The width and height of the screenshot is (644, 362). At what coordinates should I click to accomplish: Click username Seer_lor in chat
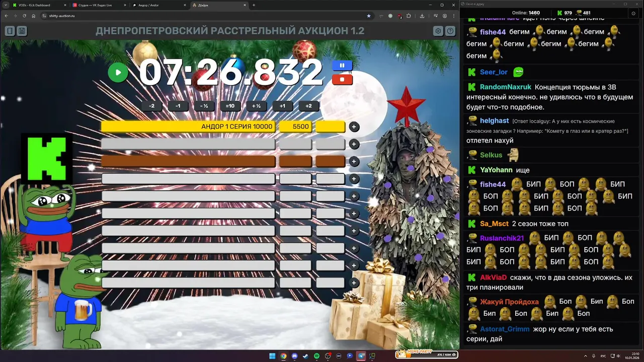494,72
